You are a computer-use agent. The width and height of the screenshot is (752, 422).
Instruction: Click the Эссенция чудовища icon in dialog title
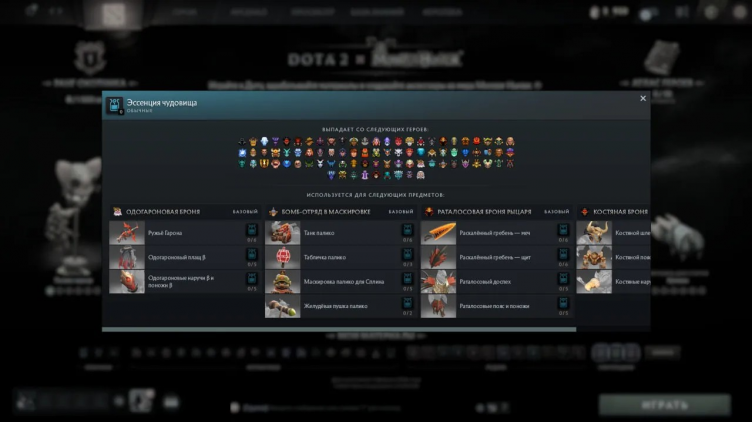[x=114, y=103]
